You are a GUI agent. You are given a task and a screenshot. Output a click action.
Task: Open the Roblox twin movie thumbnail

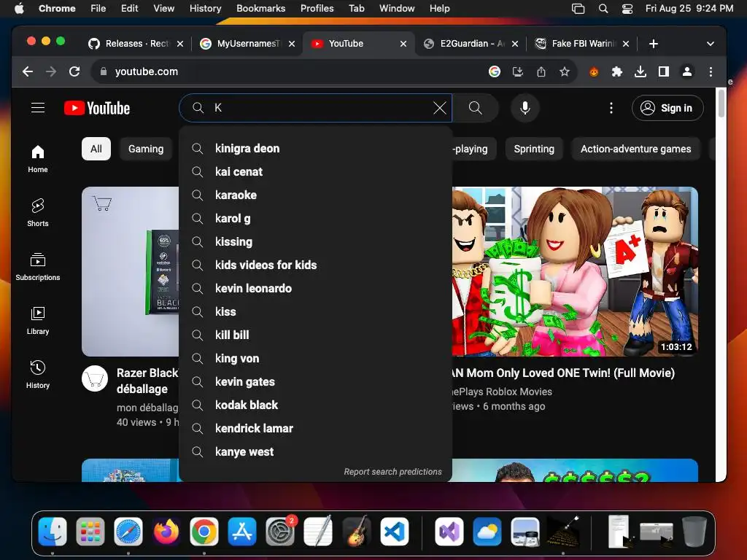tap(575, 271)
